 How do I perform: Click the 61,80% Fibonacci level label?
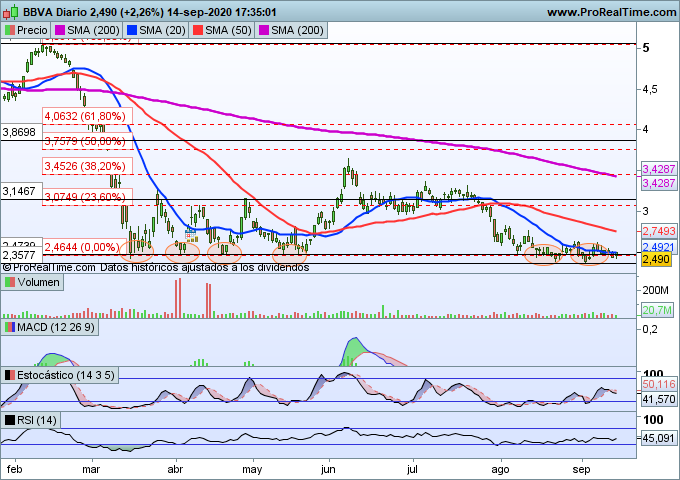(x=83, y=116)
